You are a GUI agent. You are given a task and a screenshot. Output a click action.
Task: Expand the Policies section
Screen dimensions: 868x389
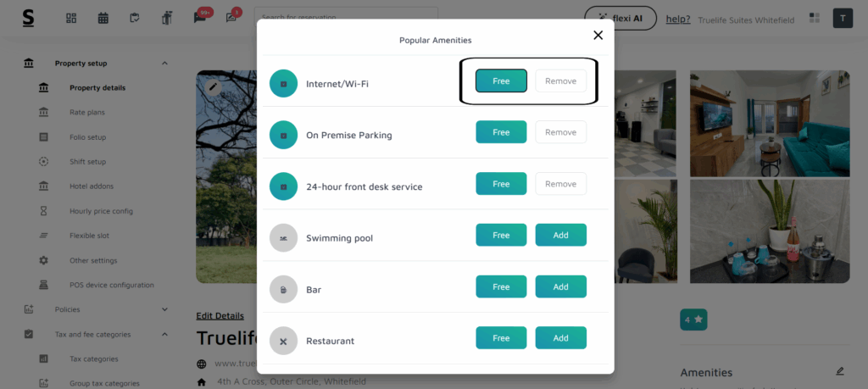coord(164,309)
